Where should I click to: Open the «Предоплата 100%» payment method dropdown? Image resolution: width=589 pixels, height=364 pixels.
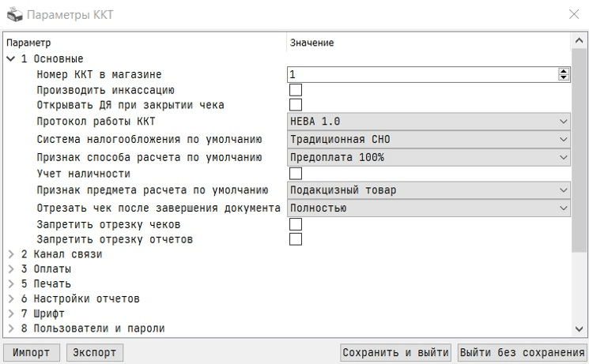click(x=429, y=156)
